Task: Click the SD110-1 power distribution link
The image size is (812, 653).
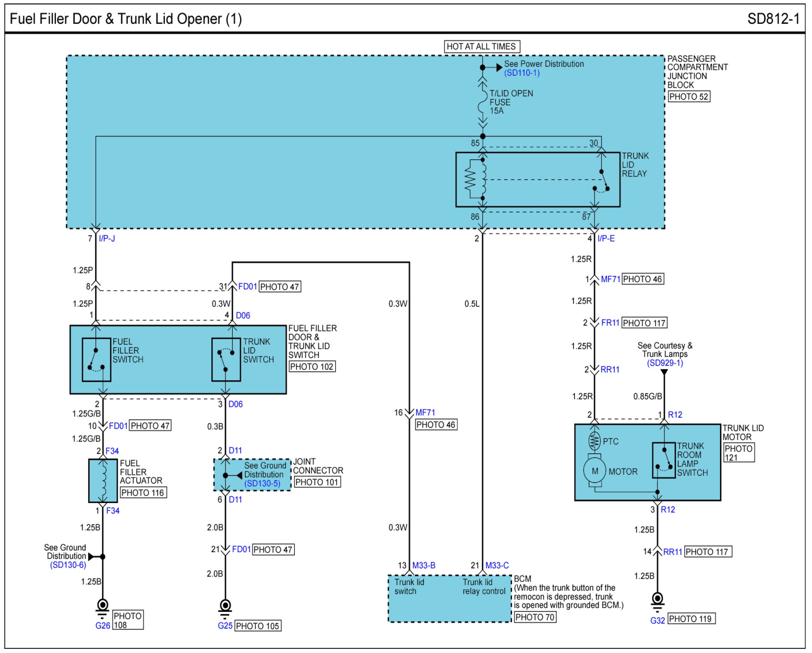Action: (522, 73)
